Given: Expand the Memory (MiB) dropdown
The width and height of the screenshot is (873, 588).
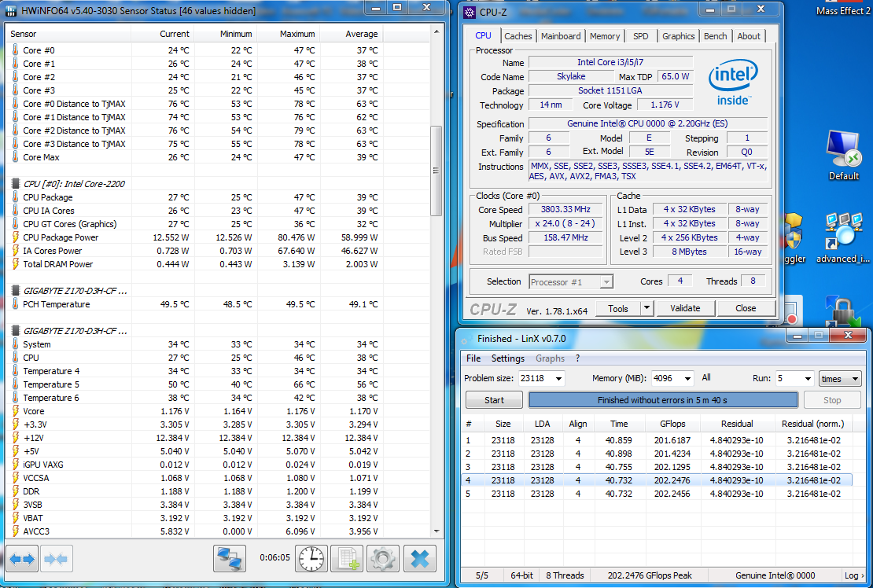Looking at the screenshot, I should click(687, 379).
